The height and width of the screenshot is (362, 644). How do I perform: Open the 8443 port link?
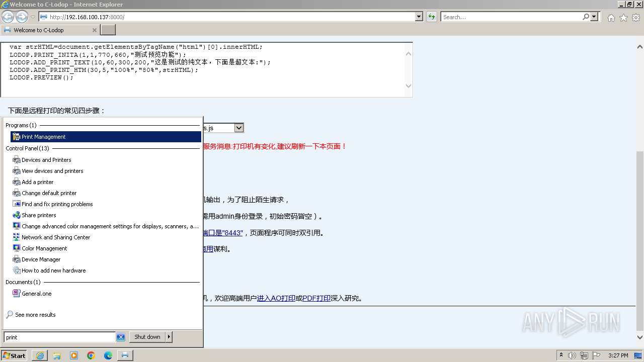coord(222,233)
